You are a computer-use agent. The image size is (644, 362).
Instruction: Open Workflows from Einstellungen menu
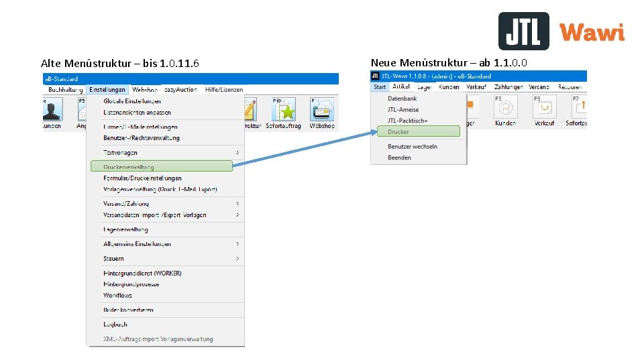[x=117, y=295]
